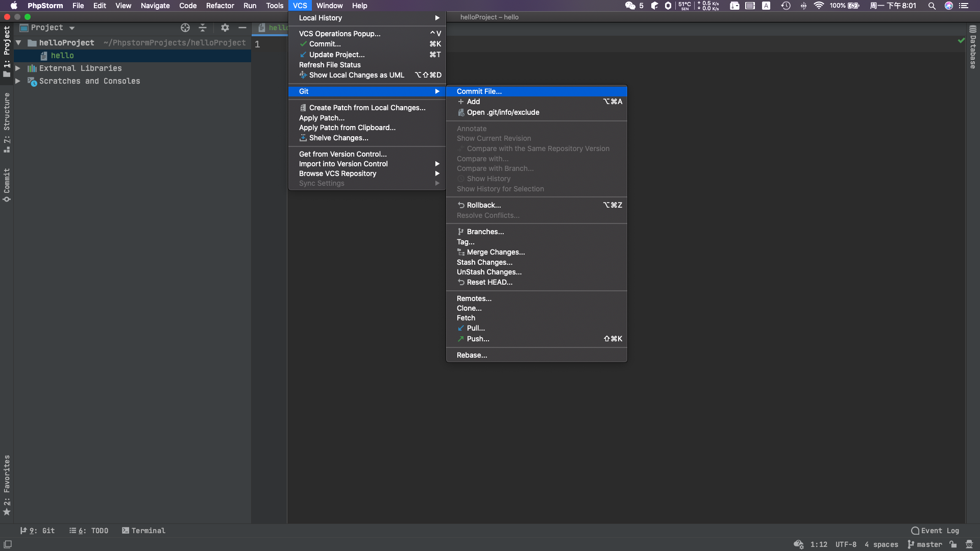The image size is (980, 551).
Task: Open the Favorites tool window
Action: [x=7, y=482]
